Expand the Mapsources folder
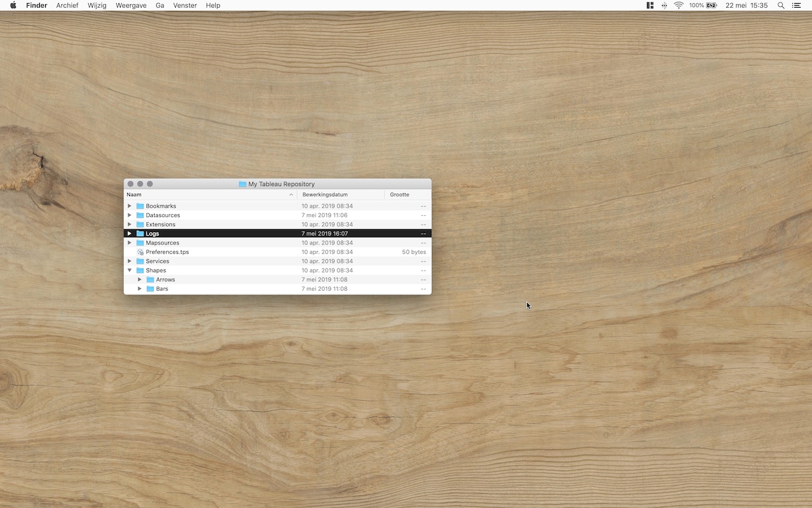 point(129,243)
